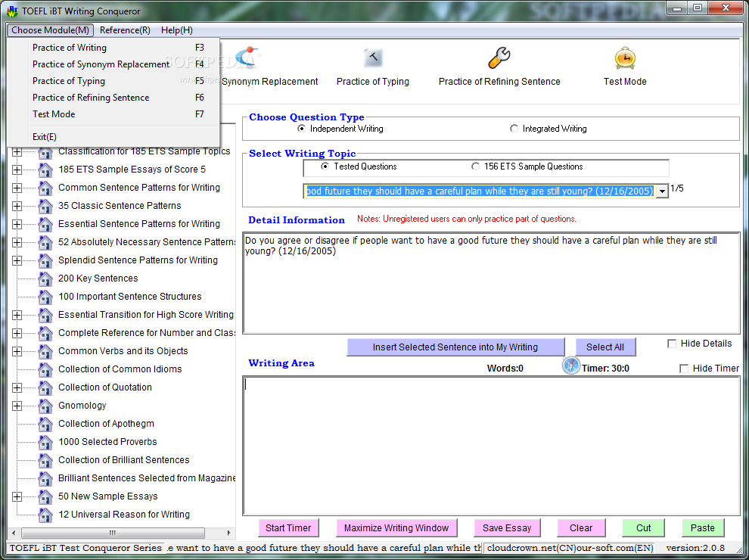The image size is (749, 560).
Task: Open the writing topic dropdown arrow
Action: tap(662, 191)
